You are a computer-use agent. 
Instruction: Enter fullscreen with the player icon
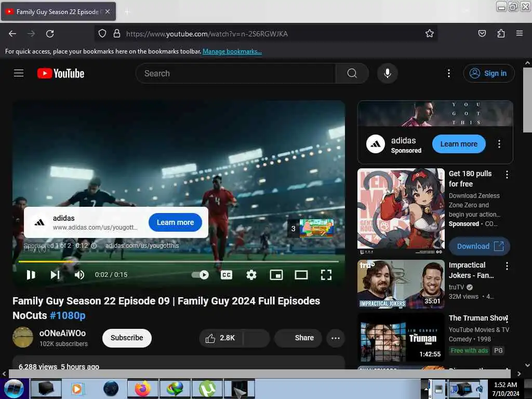coord(326,274)
